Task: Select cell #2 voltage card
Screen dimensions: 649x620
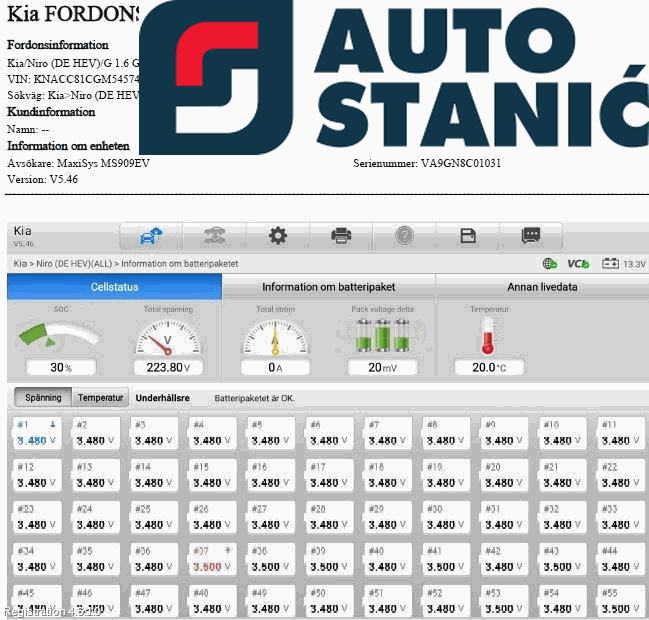Action: 96,433
